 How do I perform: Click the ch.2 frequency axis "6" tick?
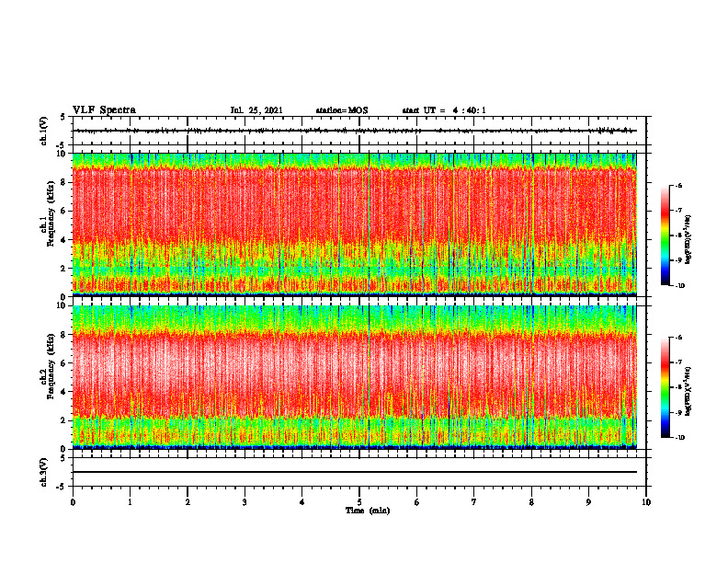(x=64, y=362)
